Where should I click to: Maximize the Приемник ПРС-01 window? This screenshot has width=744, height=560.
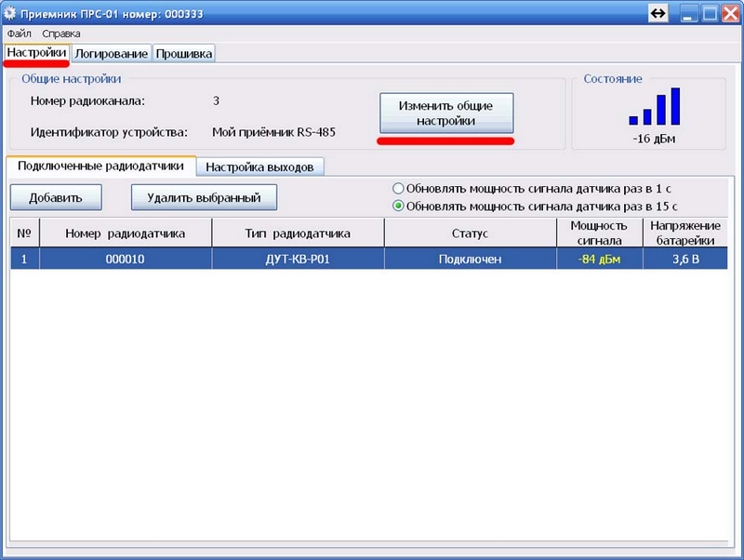[710, 13]
